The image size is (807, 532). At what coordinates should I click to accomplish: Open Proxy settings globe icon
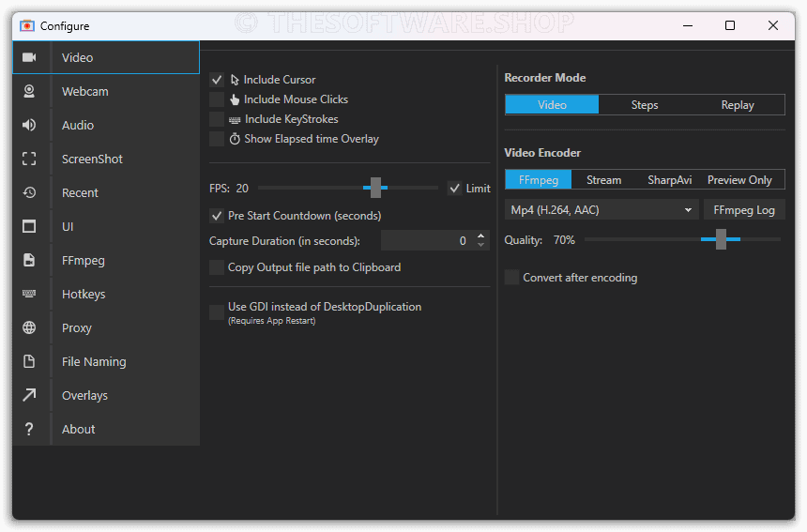[x=29, y=327]
